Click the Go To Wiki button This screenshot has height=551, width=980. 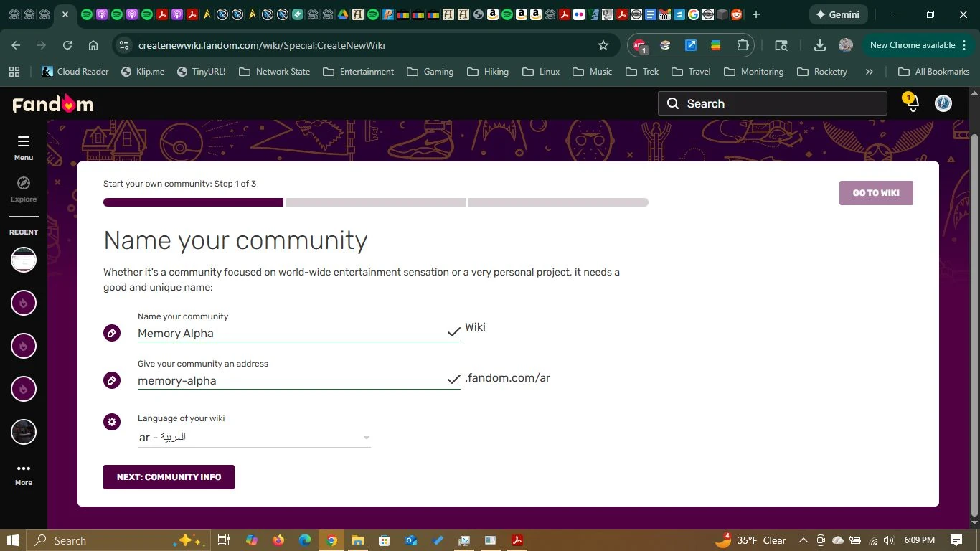tap(876, 193)
